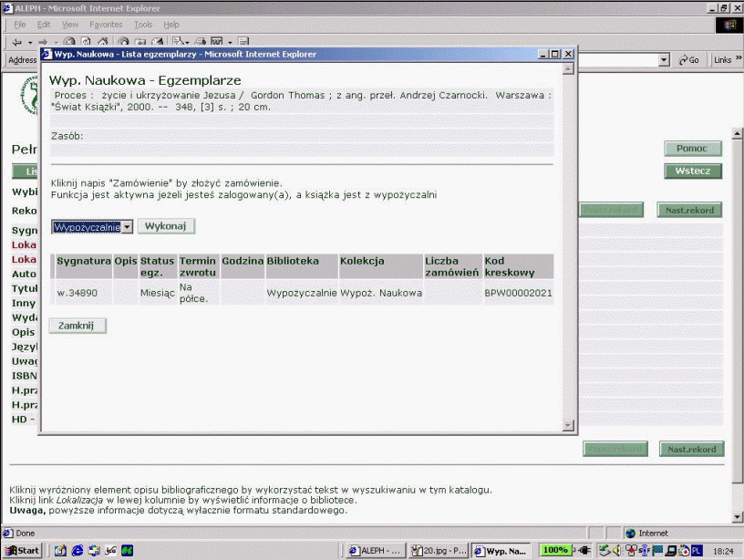Open the Wypożyczalnie dropdown list
This screenshot has width=744, height=560.
click(127, 226)
